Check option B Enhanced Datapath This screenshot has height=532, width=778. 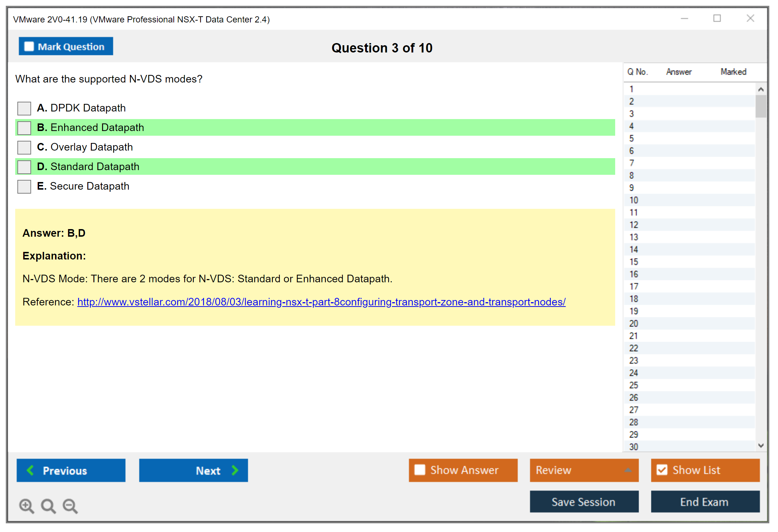24,128
